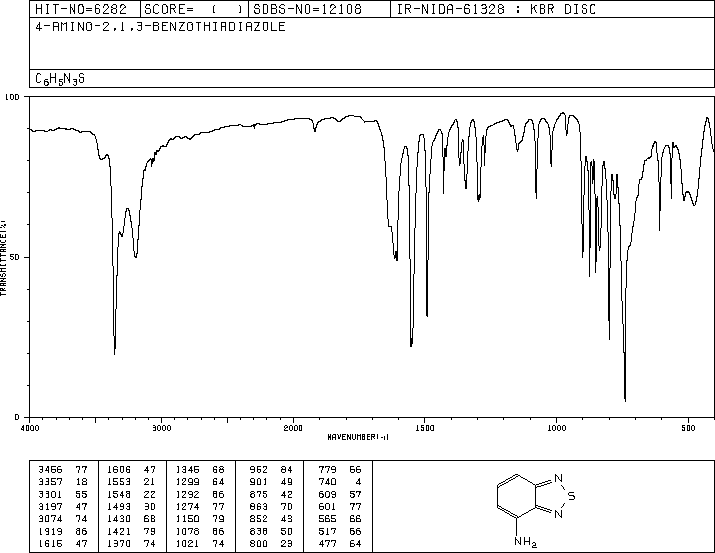This screenshot has height=553, width=715.
Task: Select peak table entry 962
Action: pyautogui.click(x=271, y=470)
